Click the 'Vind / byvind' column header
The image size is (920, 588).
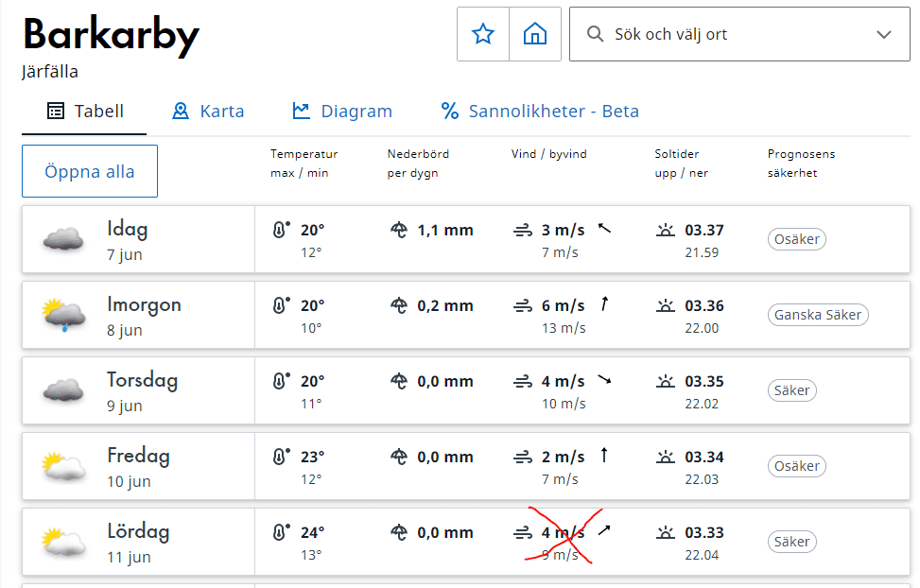pos(548,154)
